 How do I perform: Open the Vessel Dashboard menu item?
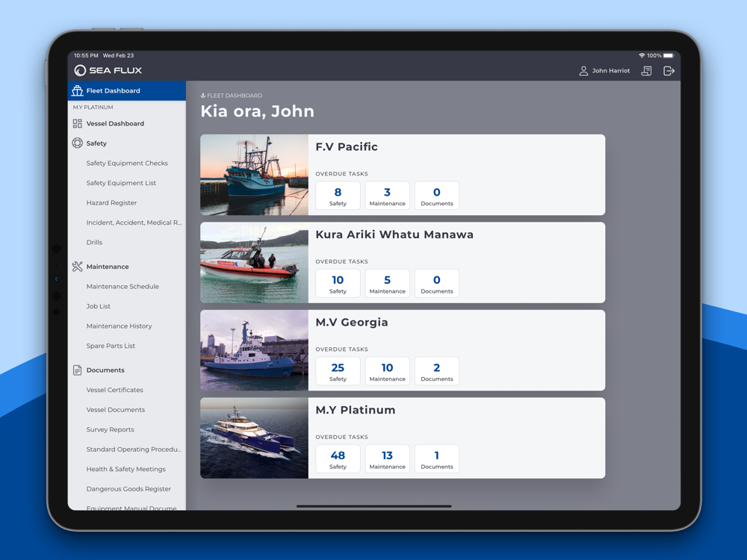click(127, 124)
